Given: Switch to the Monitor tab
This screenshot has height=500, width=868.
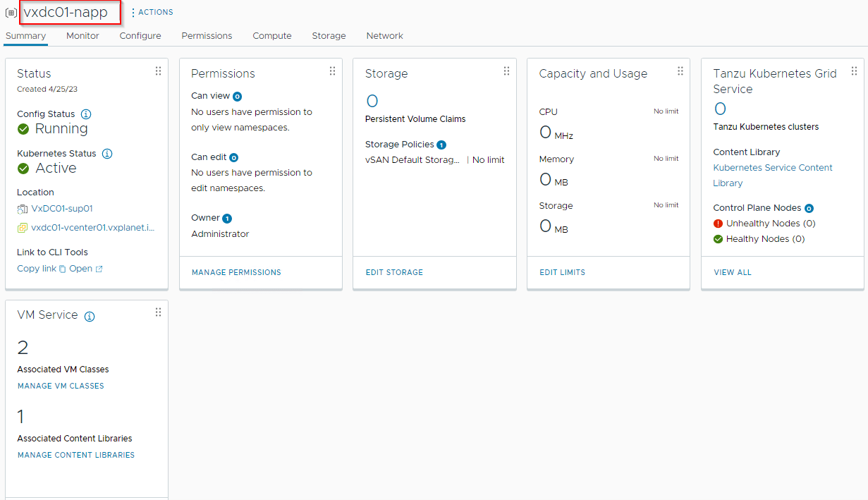Looking at the screenshot, I should tap(82, 36).
